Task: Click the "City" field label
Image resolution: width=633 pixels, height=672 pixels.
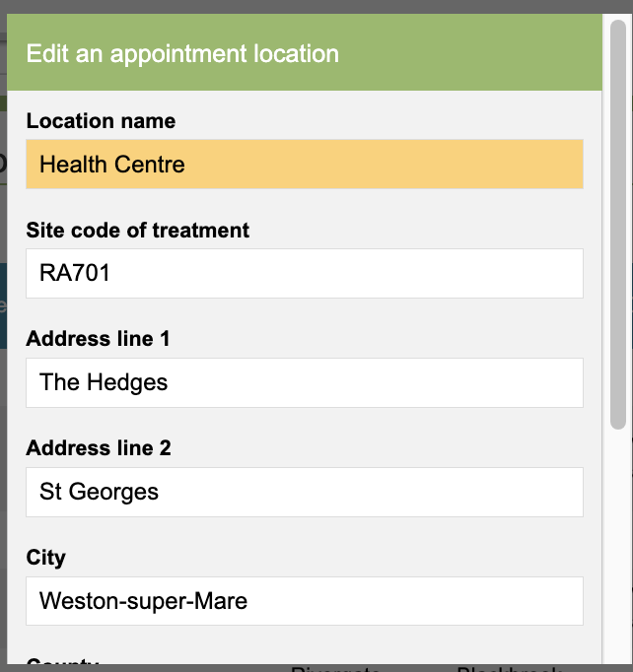Action: coord(46,558)
